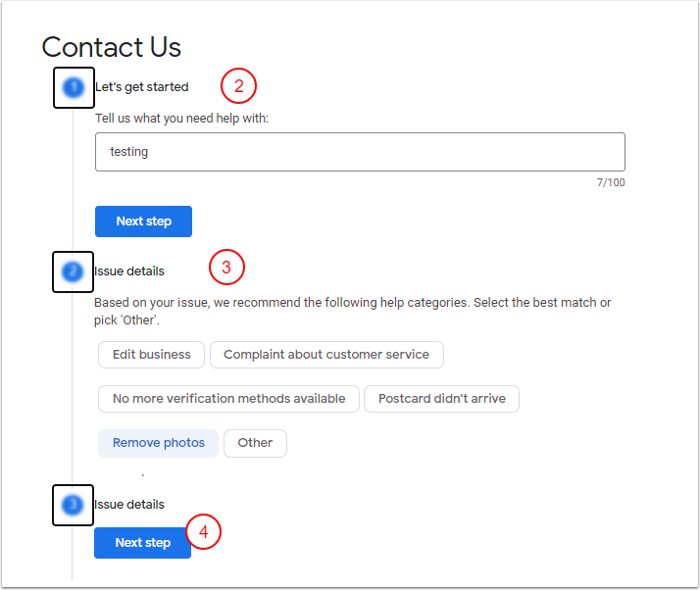Click the 'Contact Us' page title
Image resolution: width=700 pixels, height=590 pixels.
tap(112, 47)
